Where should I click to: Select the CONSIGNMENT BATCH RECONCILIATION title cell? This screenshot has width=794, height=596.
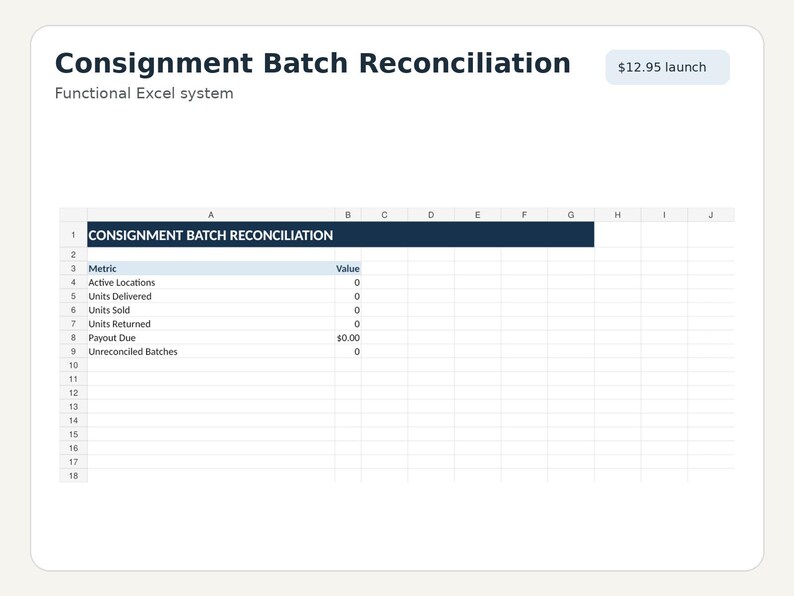340,234
